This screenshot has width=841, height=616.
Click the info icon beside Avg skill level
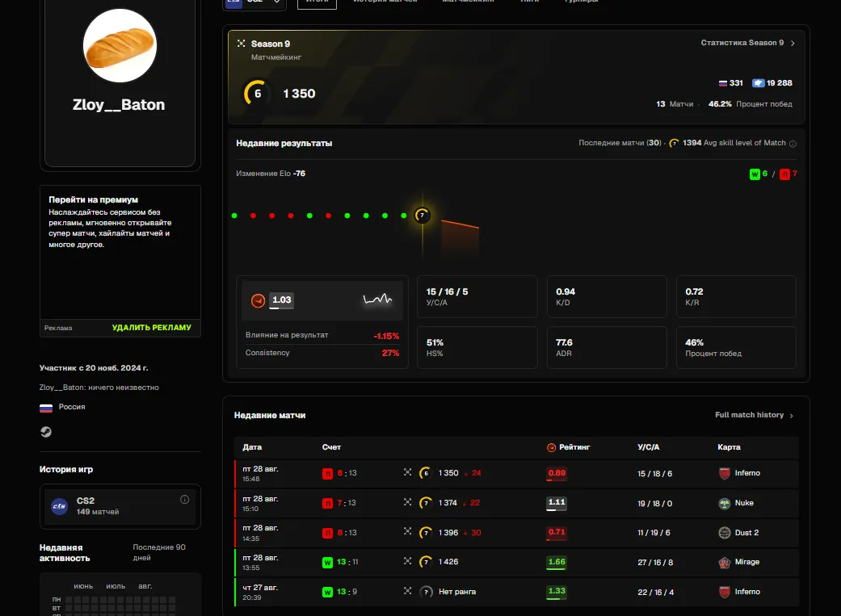pyautogui.click(x=793, y=144)
